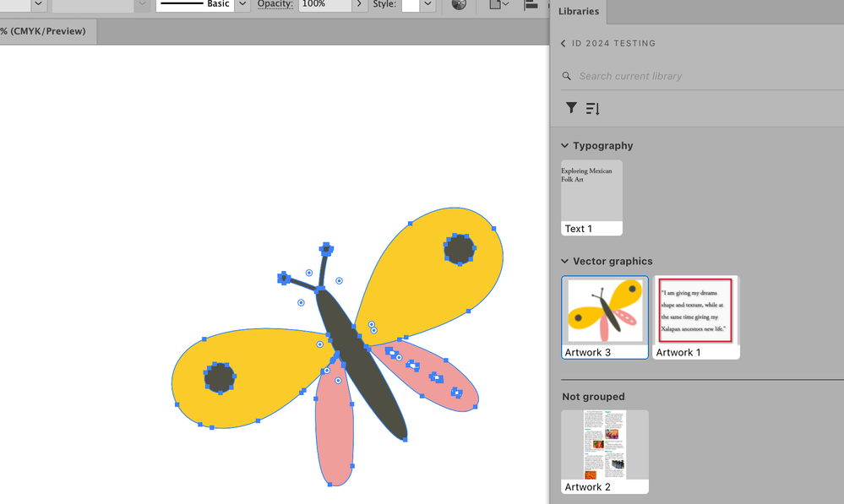Screen dimensions: 844x504
Task: Select the Basic stroke line preview
Action: click(195, 4)
